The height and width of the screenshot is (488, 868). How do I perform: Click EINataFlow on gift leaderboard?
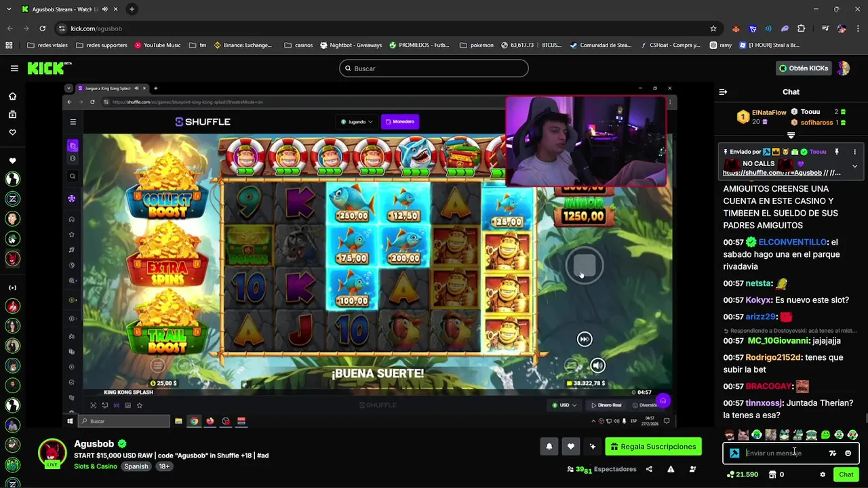769,113
